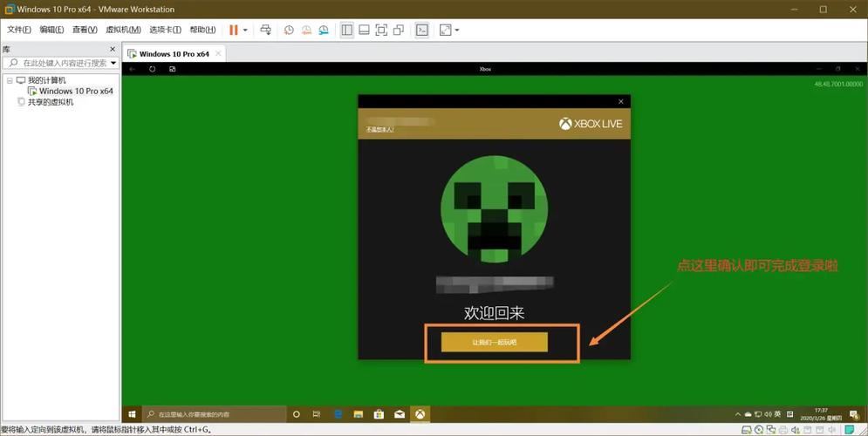The width and height of the screenshot is (868, 436).
Task: Click the guest taskbar search box
Action: coord(215,414)
